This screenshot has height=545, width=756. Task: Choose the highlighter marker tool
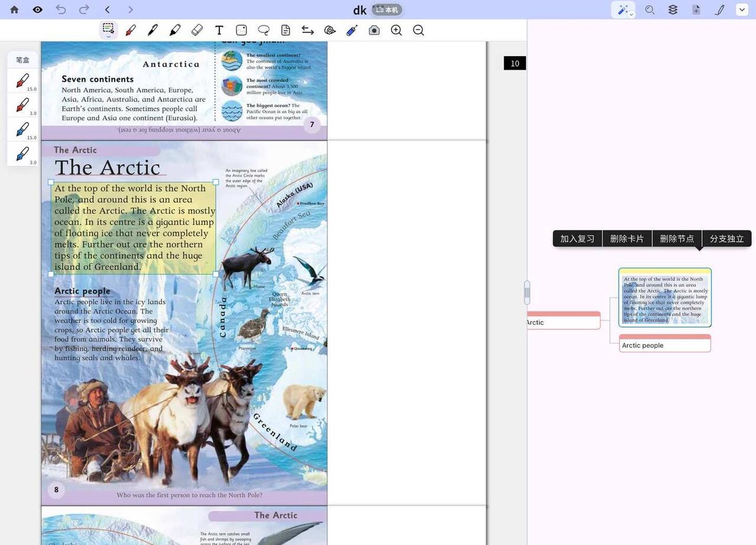tap(175, 30)
